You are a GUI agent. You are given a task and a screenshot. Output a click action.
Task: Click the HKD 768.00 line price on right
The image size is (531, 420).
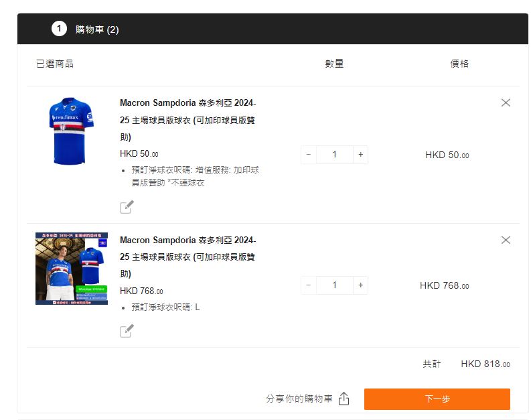445,286
